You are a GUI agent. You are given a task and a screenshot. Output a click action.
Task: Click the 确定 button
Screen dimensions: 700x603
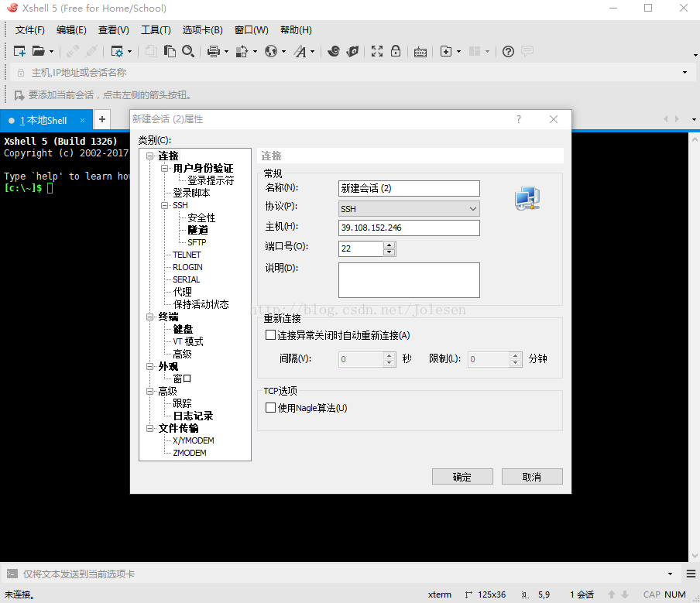tap(462, 477)
